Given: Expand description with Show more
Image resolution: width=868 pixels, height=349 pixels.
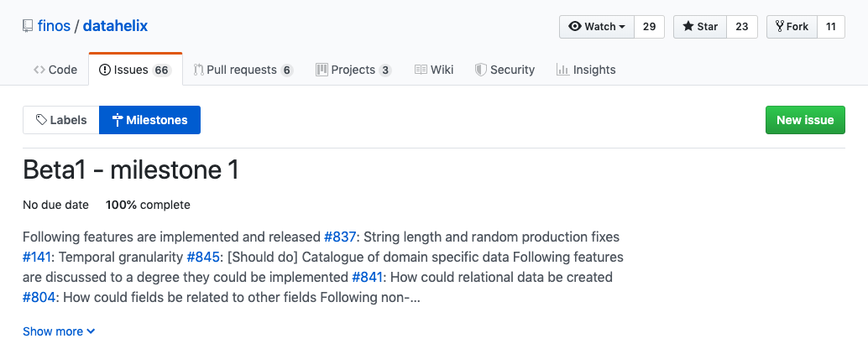Looking at the screenshot, I should [59, 331].
